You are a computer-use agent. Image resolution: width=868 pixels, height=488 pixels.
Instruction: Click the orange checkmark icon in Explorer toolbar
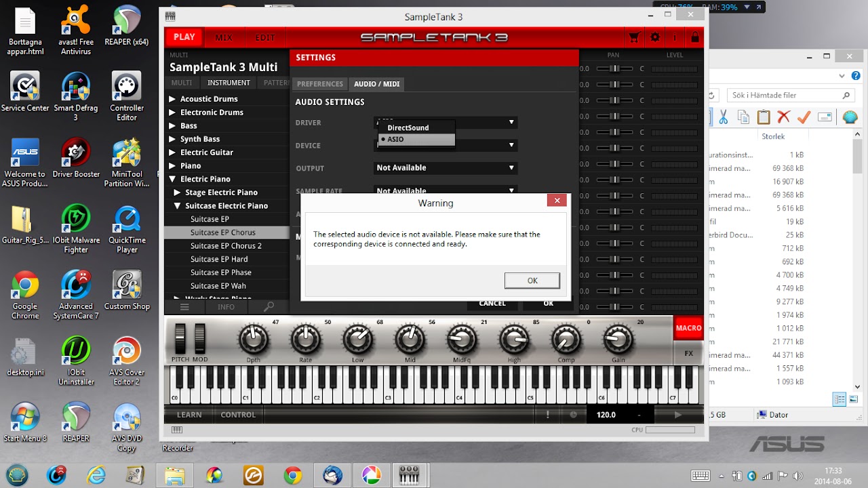pos(804,117)
